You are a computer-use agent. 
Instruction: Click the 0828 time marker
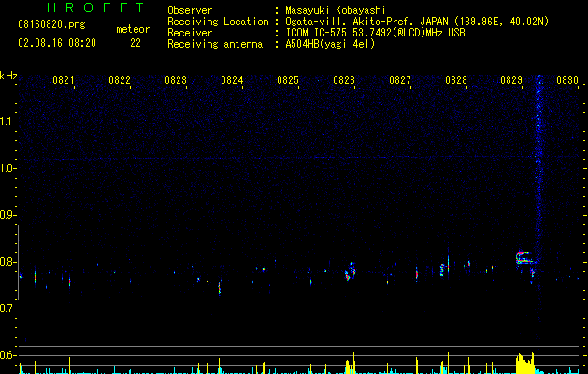(x=456, y=80)
